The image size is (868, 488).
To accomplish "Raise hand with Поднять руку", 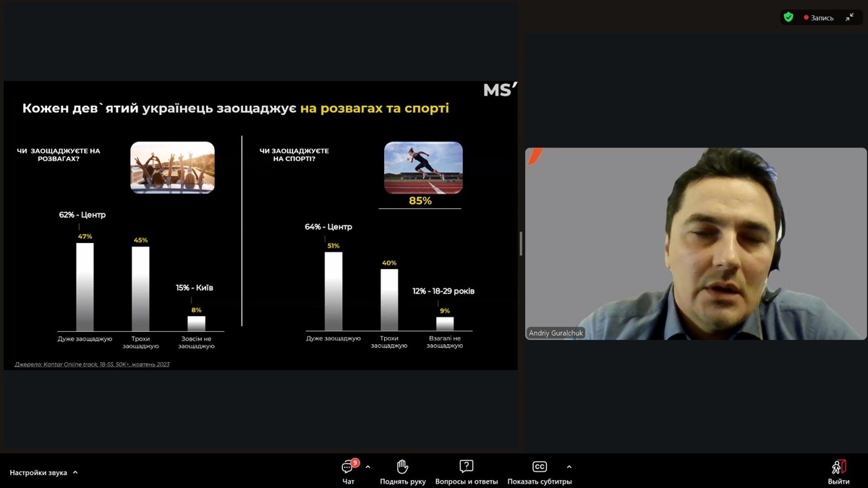I will click(x=403, y=472).
